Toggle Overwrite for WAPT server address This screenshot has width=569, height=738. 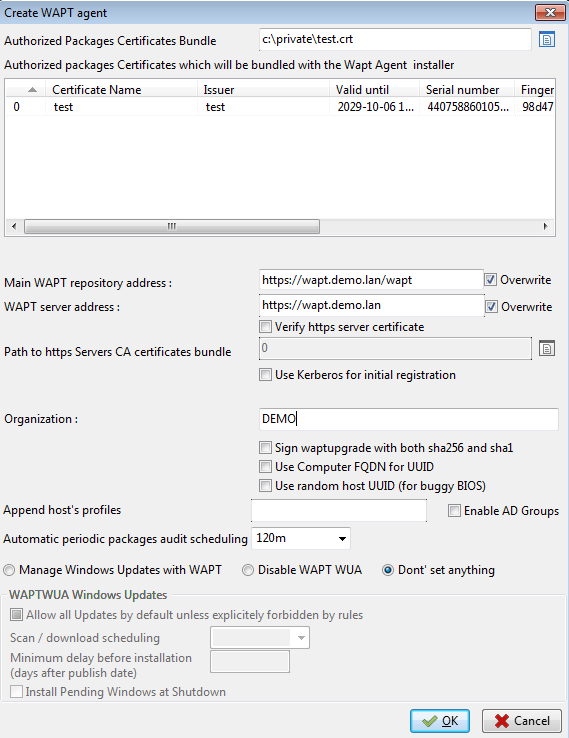pos(491,307)
